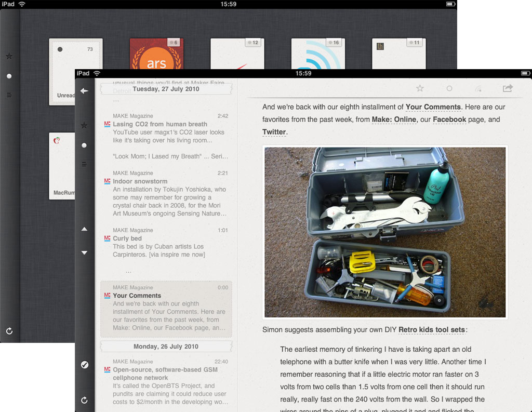This screenshot has height=412, width=532.
Task: Open Ars Technica feed card
Action: pyautogui.click(x=156, y=54)
